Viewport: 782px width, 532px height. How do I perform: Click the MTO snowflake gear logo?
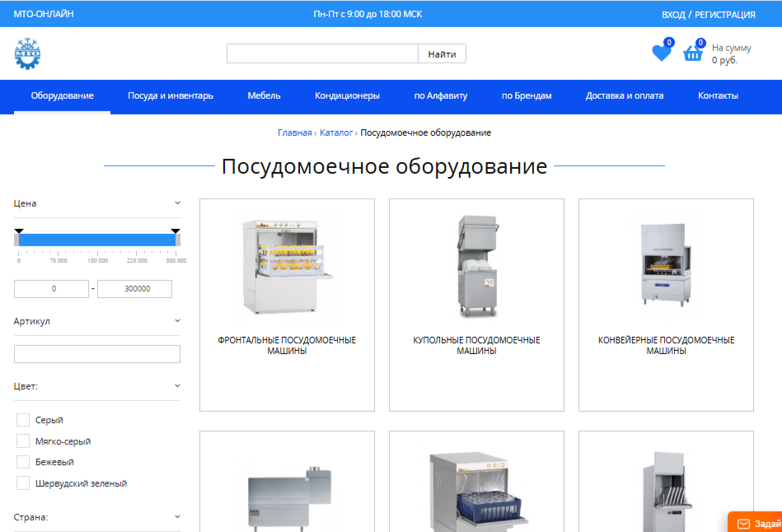[27, 53]
